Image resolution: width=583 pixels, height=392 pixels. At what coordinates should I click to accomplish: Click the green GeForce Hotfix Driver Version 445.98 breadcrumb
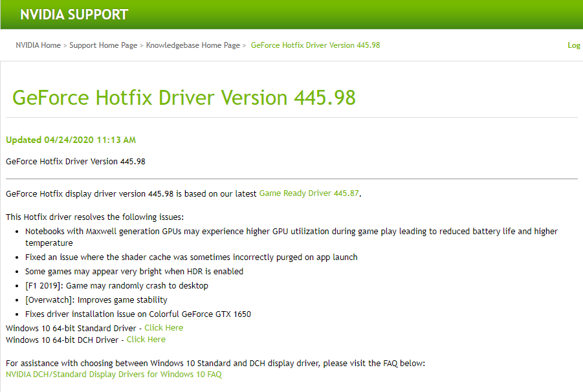pyautogui.click(x=315, y=45)
